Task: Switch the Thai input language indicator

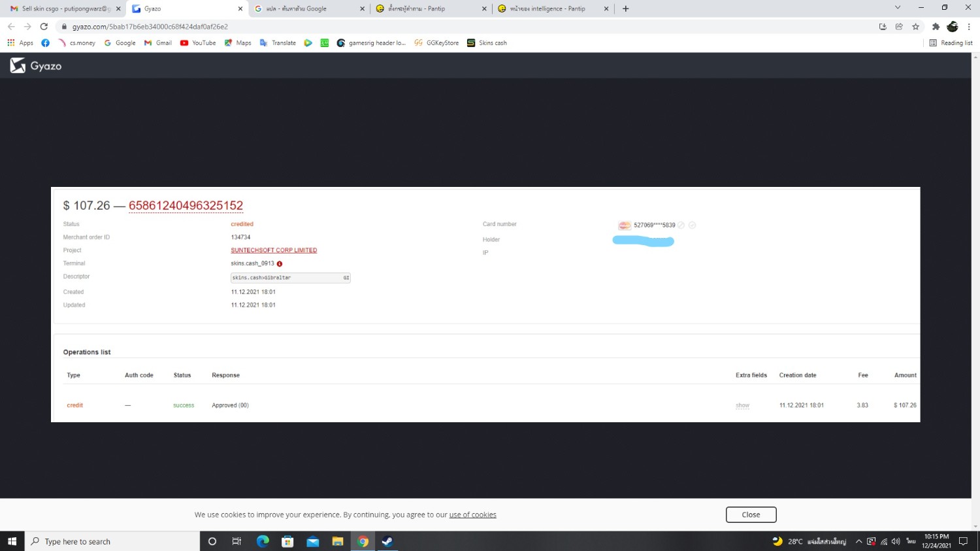Action: pos(911,541)
